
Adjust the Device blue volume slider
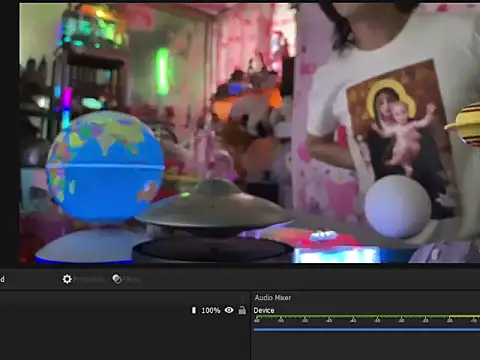[x=367, y=330]
